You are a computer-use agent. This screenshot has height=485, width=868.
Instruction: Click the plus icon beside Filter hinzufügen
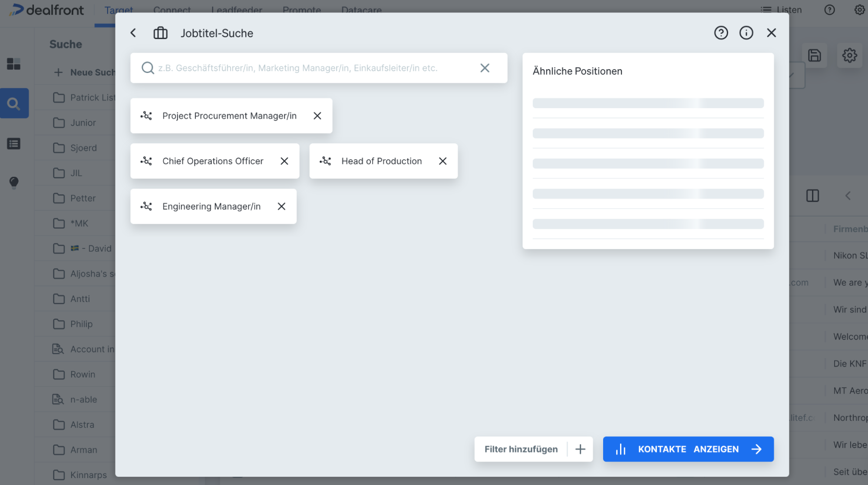(580, 449)
